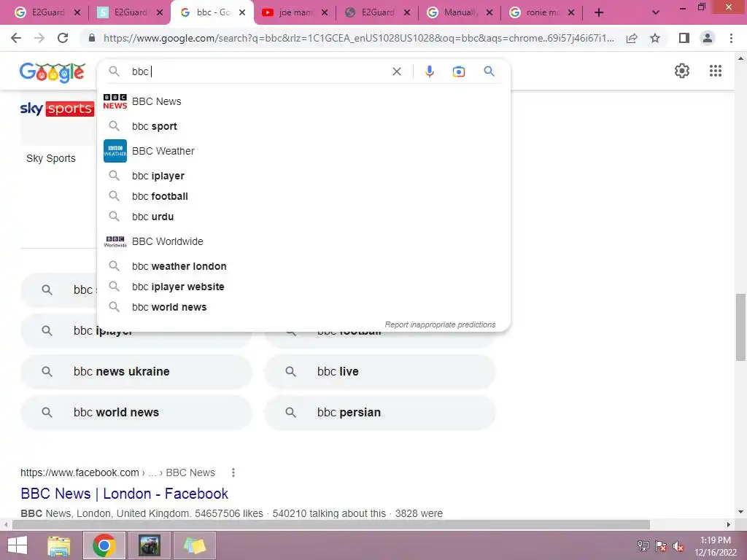The height and width of the screenshot is (560, 747).
Task: Open the sticky notes taskbar app
Action: 194,545
